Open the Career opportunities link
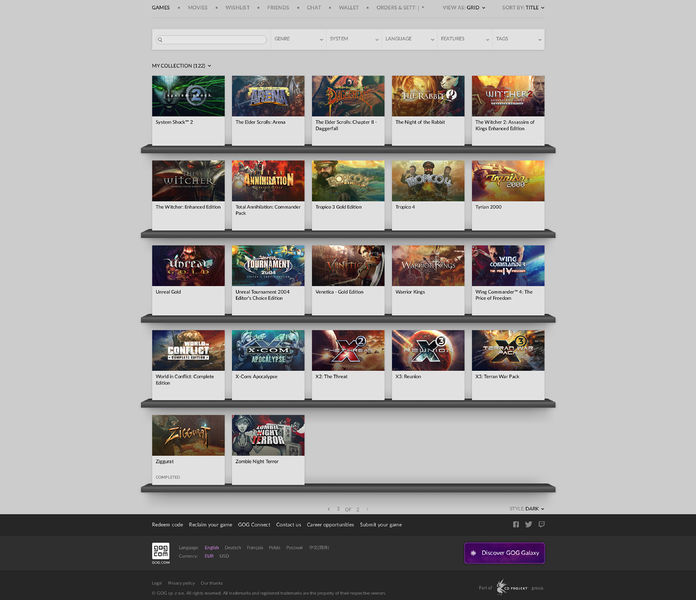This screenshot has height=600, width=696. pos(330,525)
